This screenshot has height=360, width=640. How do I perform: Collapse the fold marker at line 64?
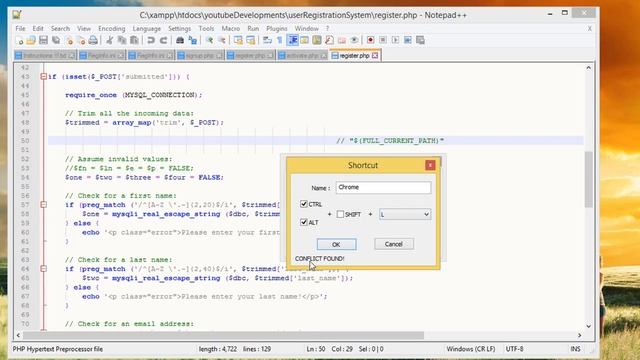coord(43,269)
